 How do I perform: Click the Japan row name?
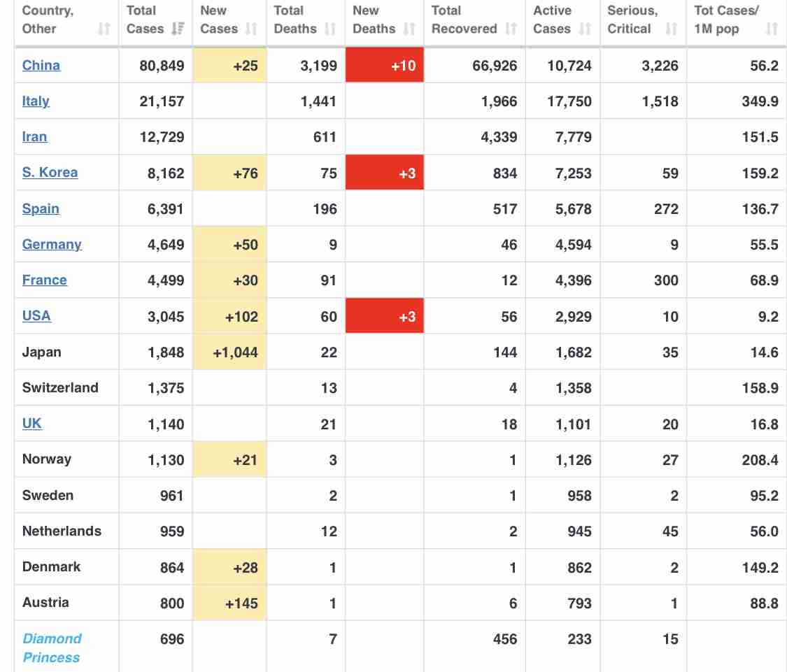tap(42, 352)
